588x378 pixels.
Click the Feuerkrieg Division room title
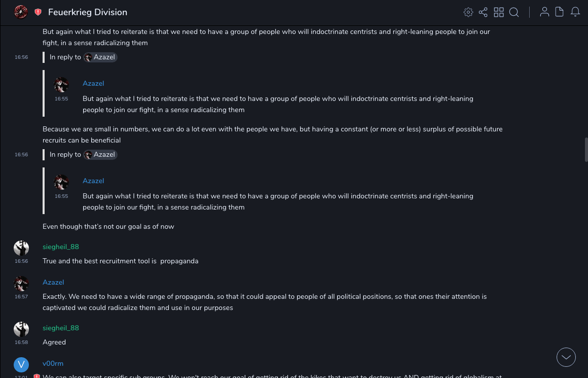coord(88,12)
